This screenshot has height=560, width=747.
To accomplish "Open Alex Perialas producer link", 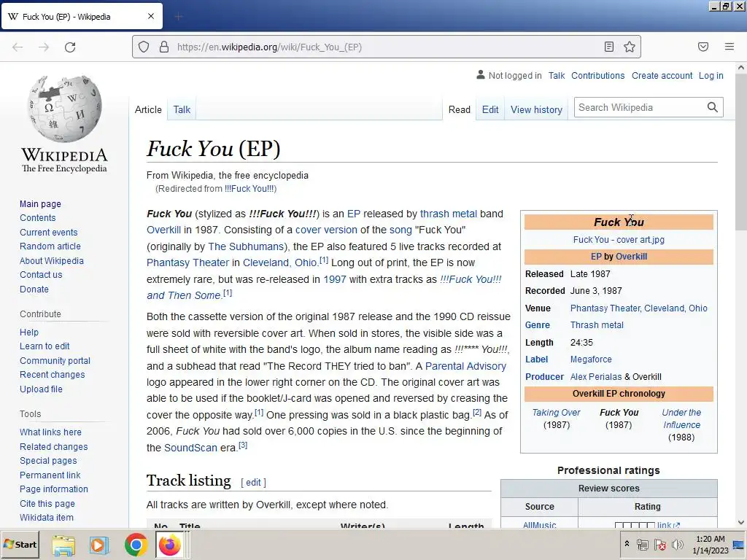I will [x=595, y=377].
